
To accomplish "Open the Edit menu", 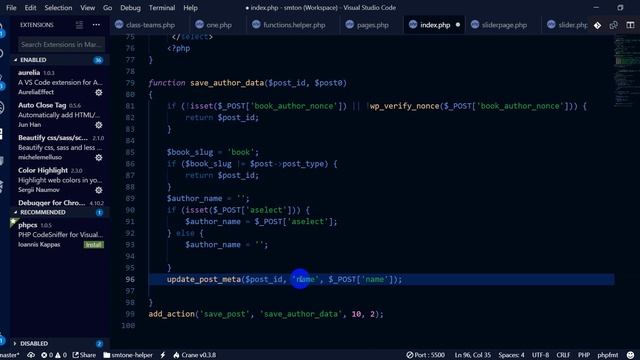I will pos(30,8).
